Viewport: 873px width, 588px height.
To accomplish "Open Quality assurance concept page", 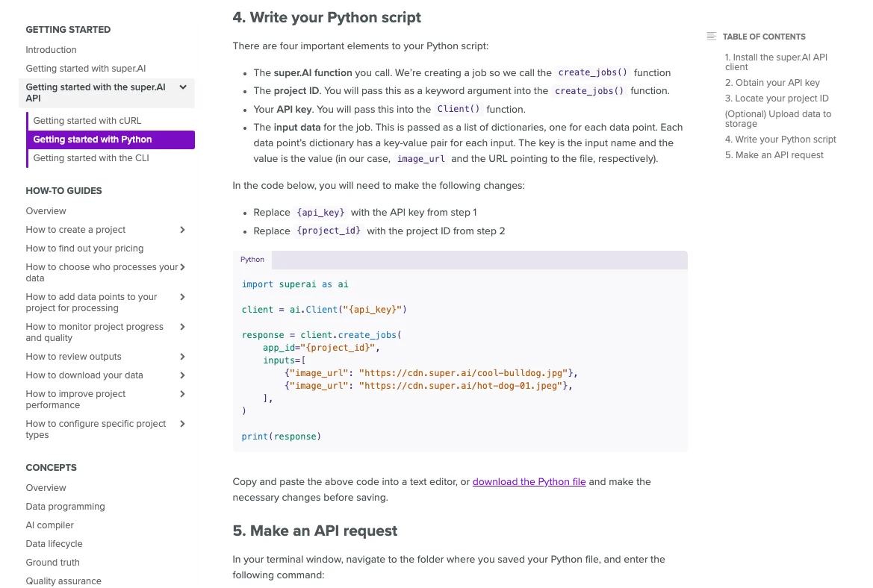I will [63, 581].
